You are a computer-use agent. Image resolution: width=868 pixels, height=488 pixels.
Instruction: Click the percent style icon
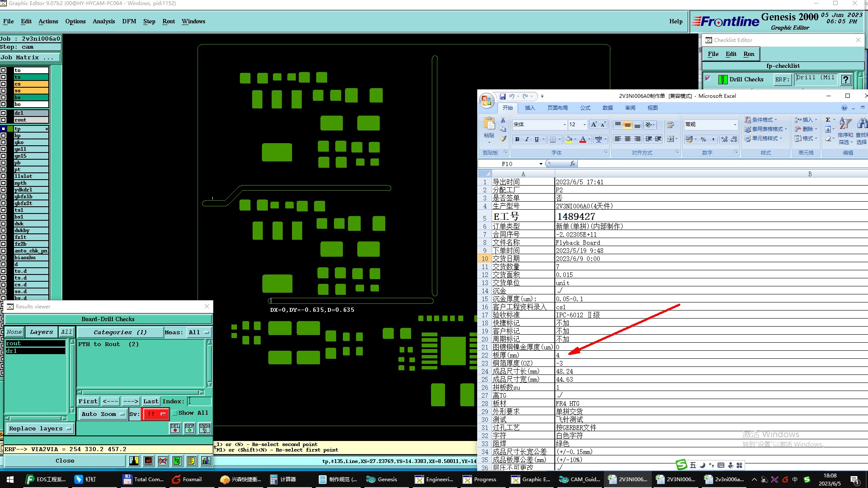[703, 139]
